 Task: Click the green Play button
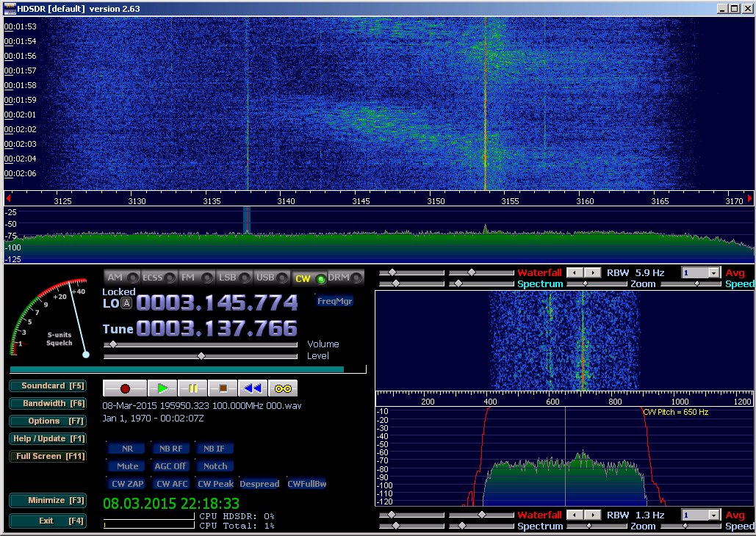(162, 388)
